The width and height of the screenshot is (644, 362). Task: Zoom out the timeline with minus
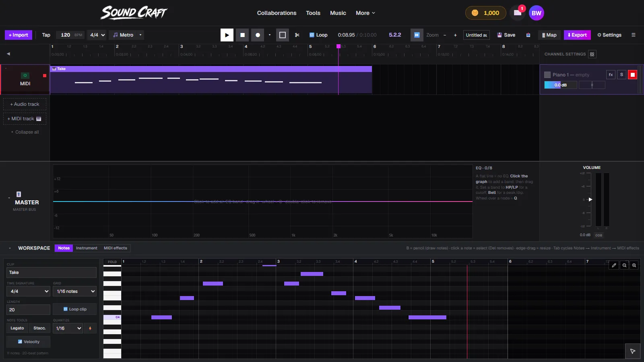(445, 35)
